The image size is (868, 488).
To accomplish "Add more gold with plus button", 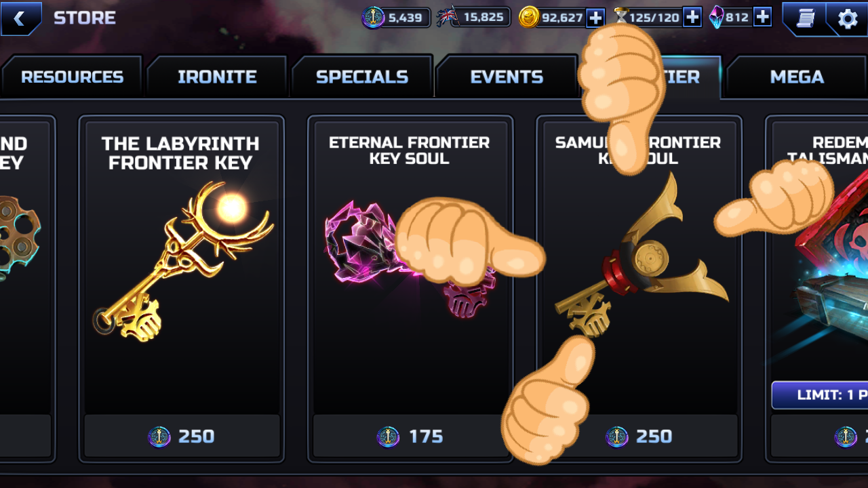I will coord(595,18).
